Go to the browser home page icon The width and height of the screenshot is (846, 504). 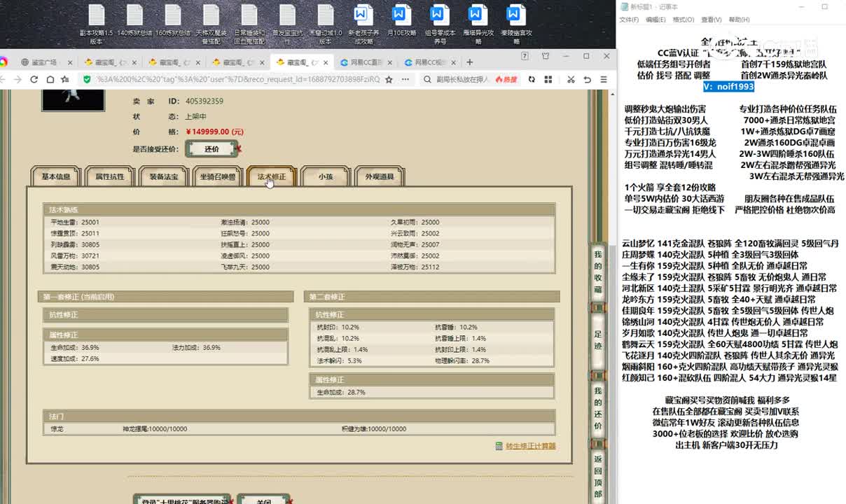click(50, 80)
